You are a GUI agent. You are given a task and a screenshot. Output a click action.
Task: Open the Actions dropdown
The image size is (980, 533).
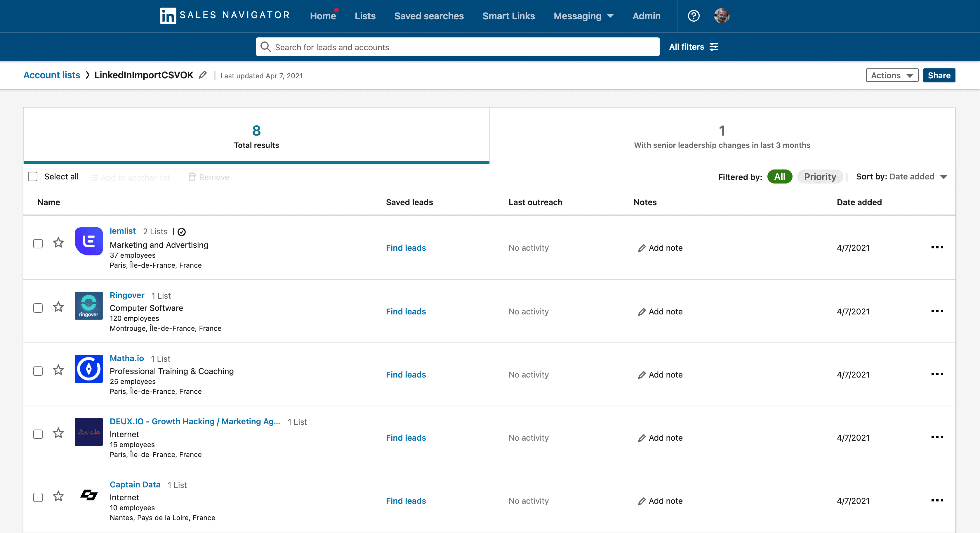point(892,75)
